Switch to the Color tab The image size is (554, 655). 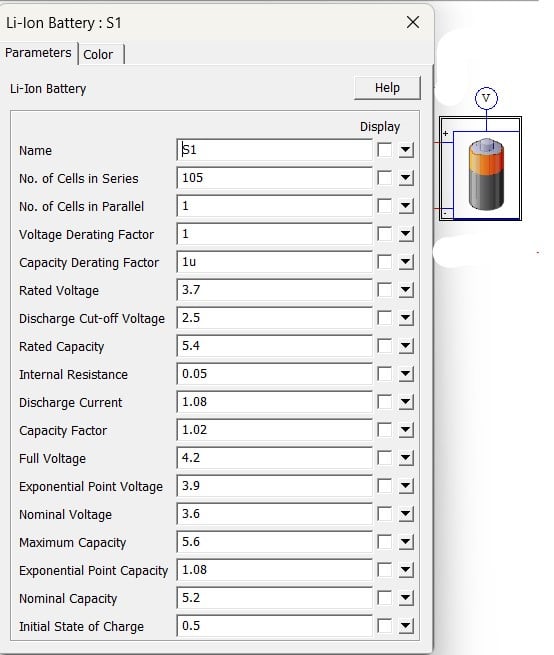pos(101,54)
